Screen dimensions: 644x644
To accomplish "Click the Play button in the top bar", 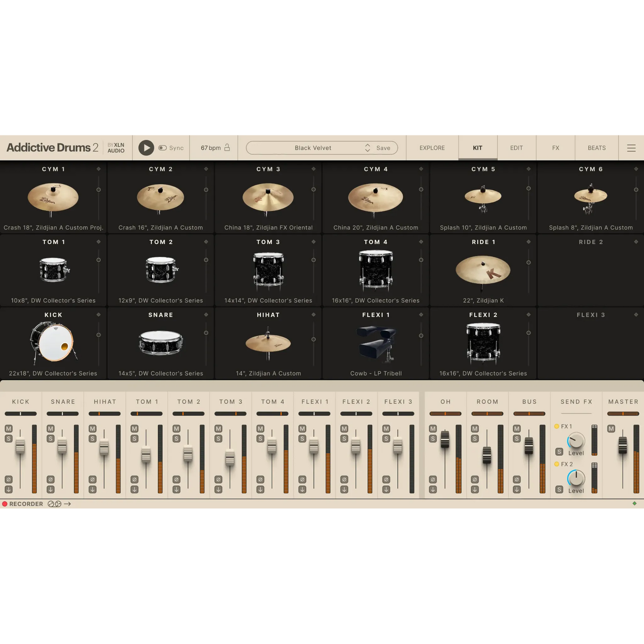I will pyautogui.click(x=146, y=148).
